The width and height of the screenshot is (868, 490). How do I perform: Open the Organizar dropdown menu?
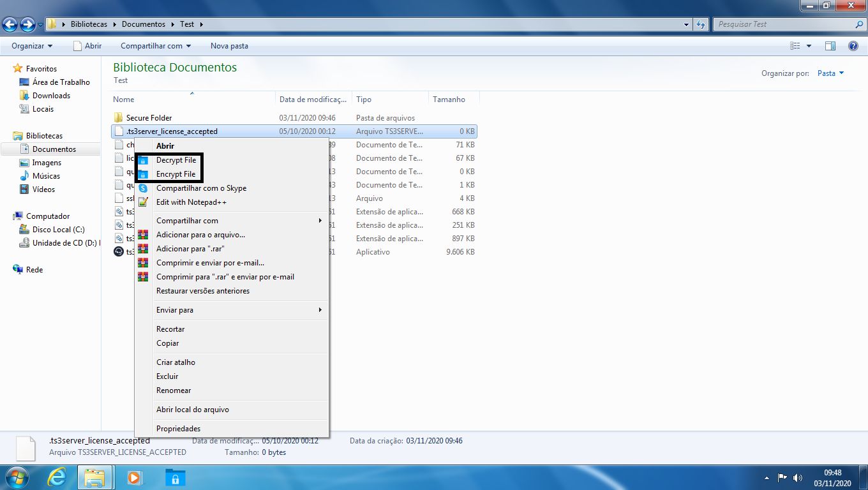point(32,46)
